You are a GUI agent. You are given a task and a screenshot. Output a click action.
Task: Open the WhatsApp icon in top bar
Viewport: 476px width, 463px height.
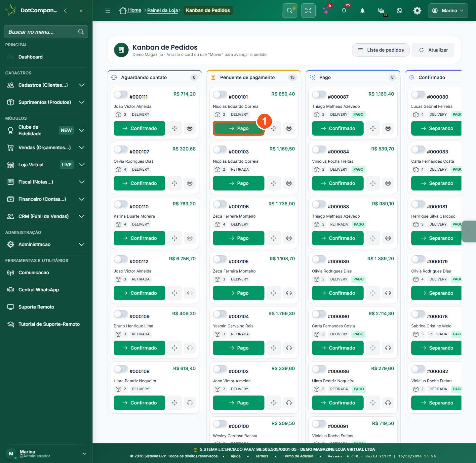[399, 11]
